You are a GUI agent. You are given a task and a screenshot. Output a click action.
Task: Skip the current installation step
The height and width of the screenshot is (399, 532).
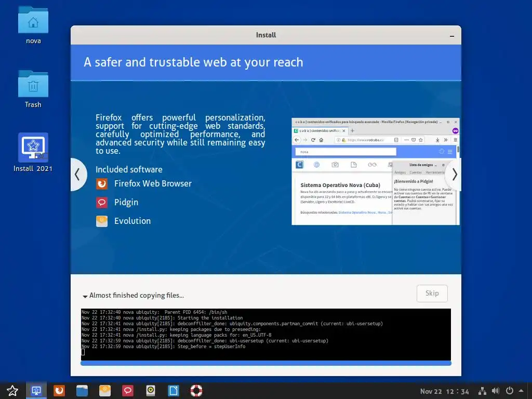(x=432, y=293)
